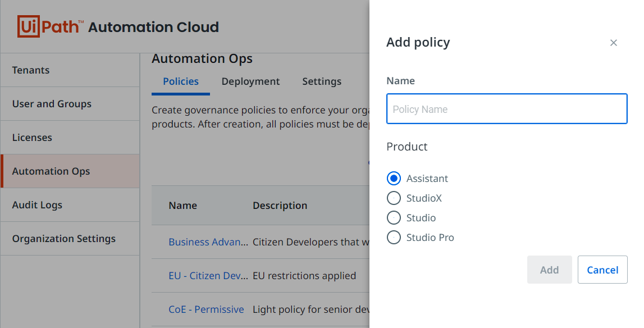This screenshot has height=328, width=644.
Task: Pick the Studio Pro product option
Action: pos(394,238)
